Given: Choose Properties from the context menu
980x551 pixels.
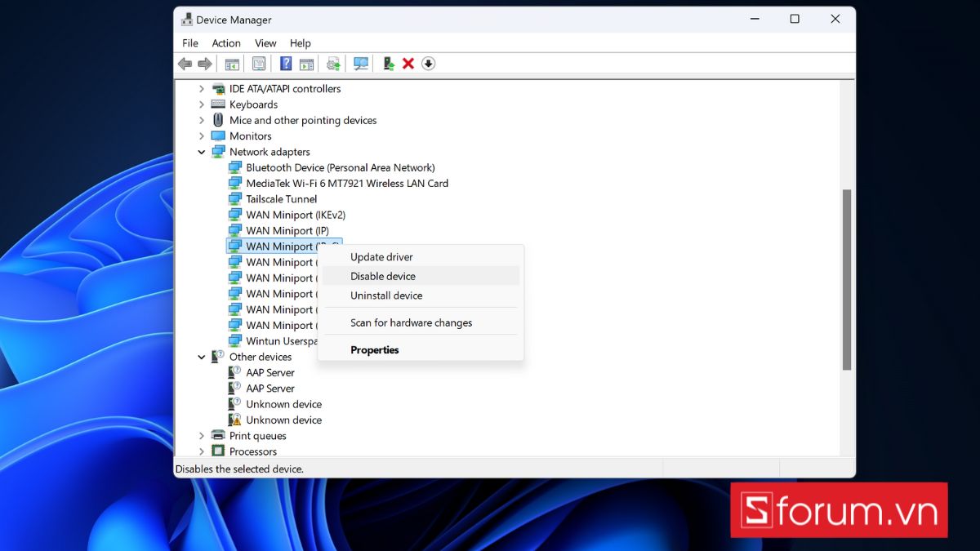Looking at the screenshot, I should tap(421, 349).
